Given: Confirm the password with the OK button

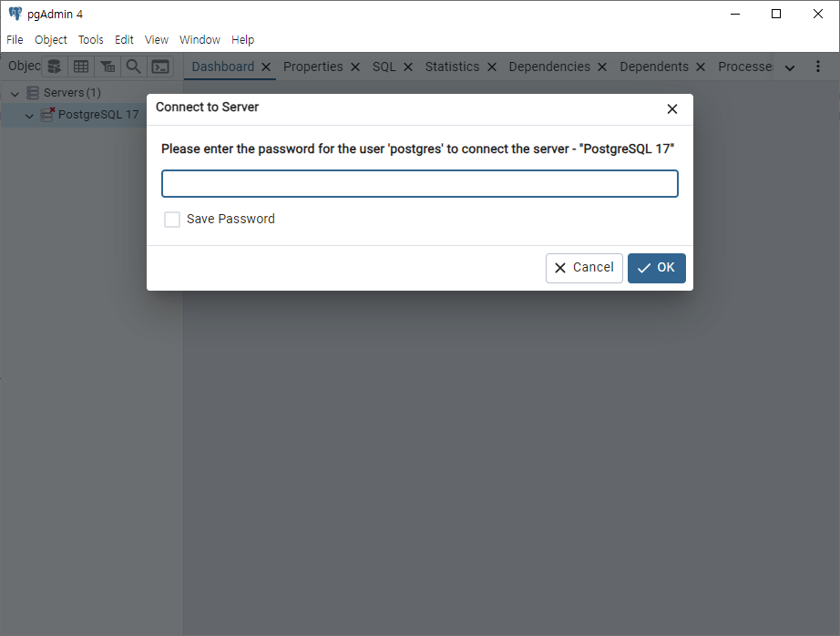Looking at the screenshot, I should [656, 268].
